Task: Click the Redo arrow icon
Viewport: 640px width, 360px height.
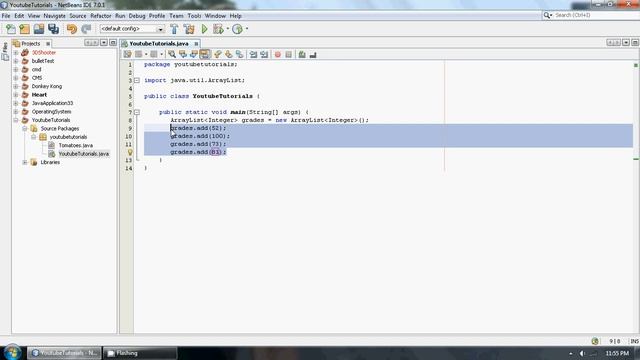Action: click(x=86, y=29)
